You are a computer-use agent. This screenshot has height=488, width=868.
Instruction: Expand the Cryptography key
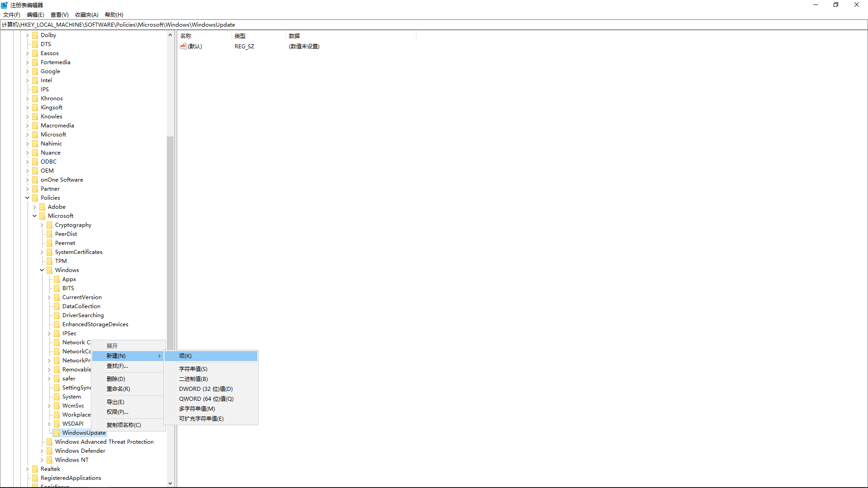tap(42, 225)
